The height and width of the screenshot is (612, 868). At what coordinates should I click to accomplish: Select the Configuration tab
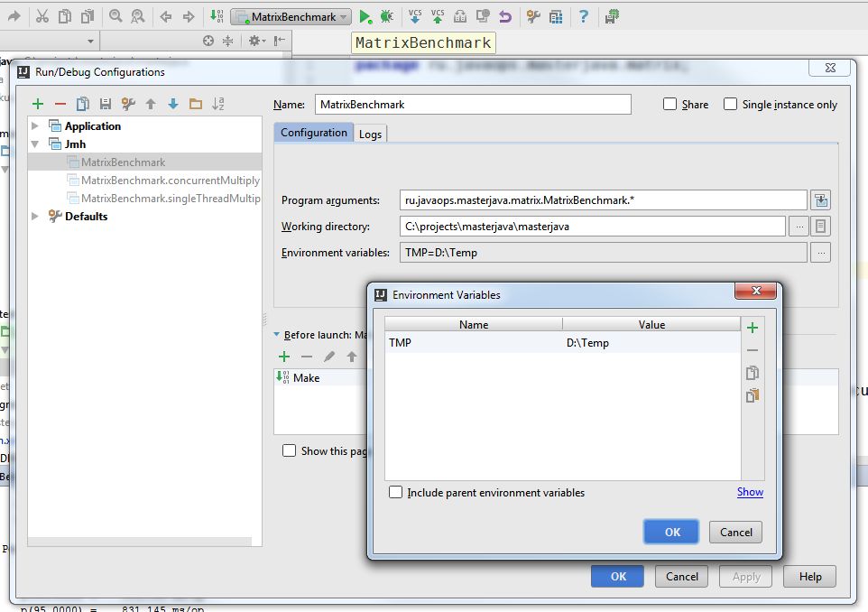[314, 133]
